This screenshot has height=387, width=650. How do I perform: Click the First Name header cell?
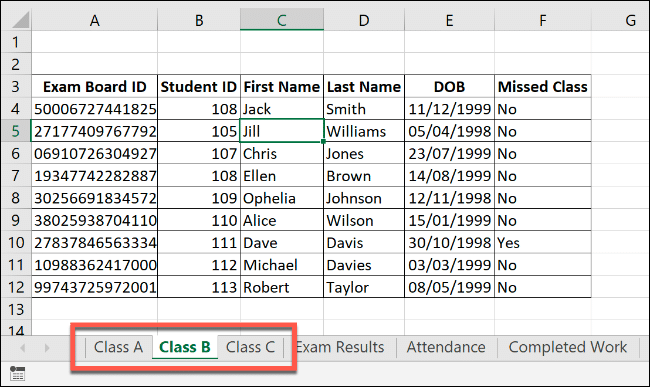(282, 86)
